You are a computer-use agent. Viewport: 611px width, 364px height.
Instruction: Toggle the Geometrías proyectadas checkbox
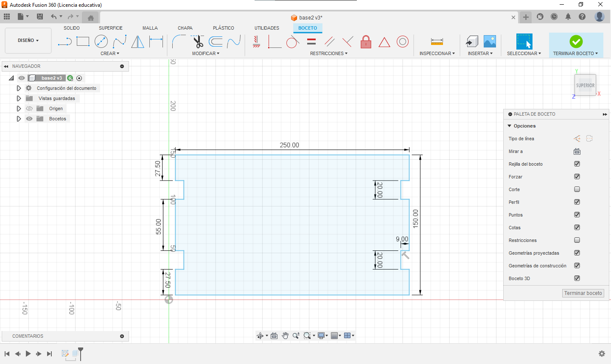[x=577, y=253]
